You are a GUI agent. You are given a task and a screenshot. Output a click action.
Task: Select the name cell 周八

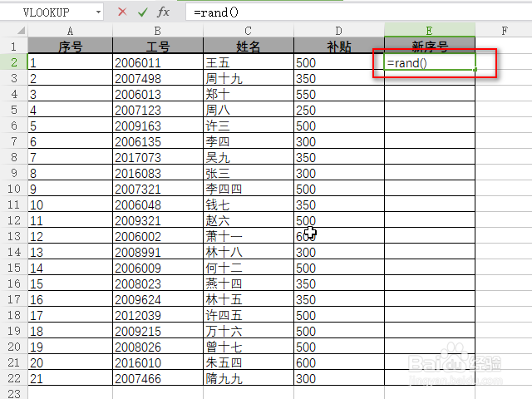[x=249, y=110]
